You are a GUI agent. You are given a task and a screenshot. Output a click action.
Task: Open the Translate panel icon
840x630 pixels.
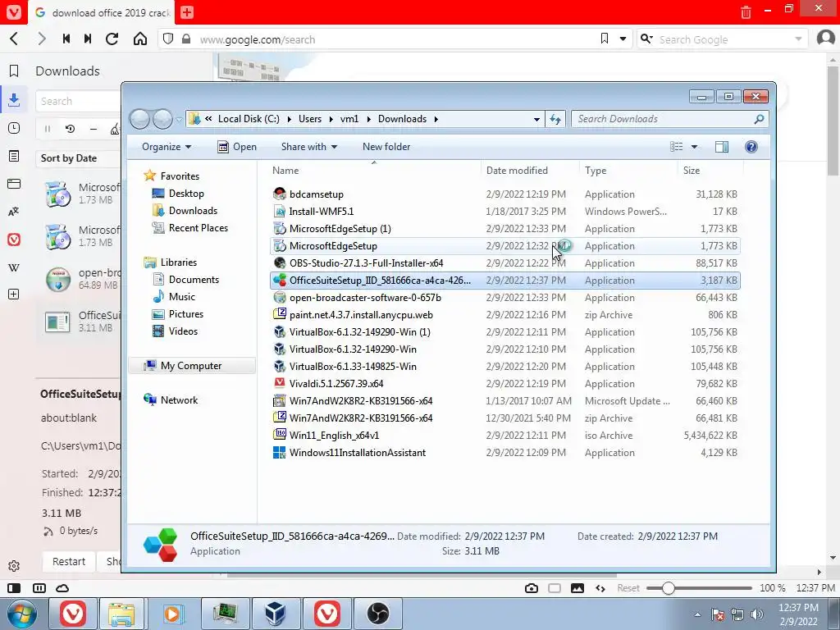coord(14,212)
